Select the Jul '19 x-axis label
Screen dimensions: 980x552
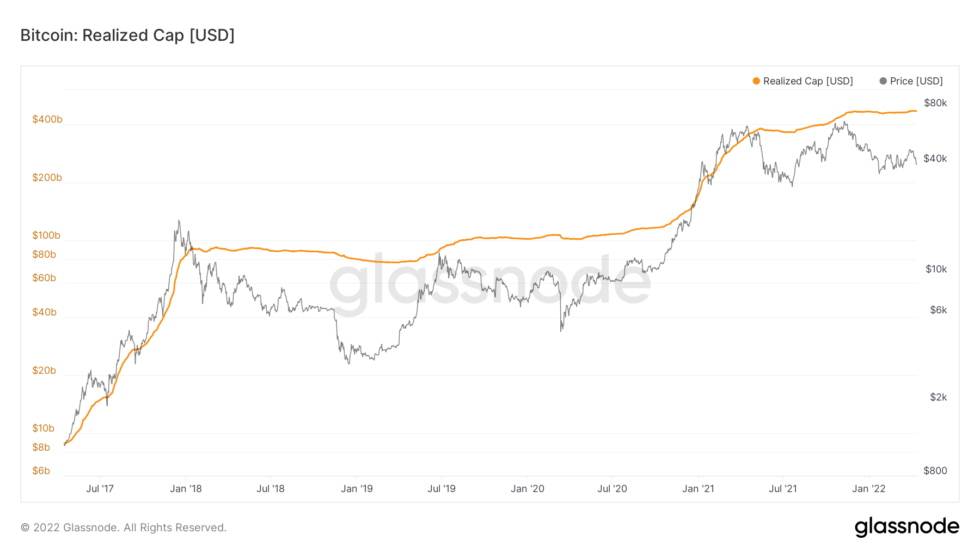coord(442,489)
